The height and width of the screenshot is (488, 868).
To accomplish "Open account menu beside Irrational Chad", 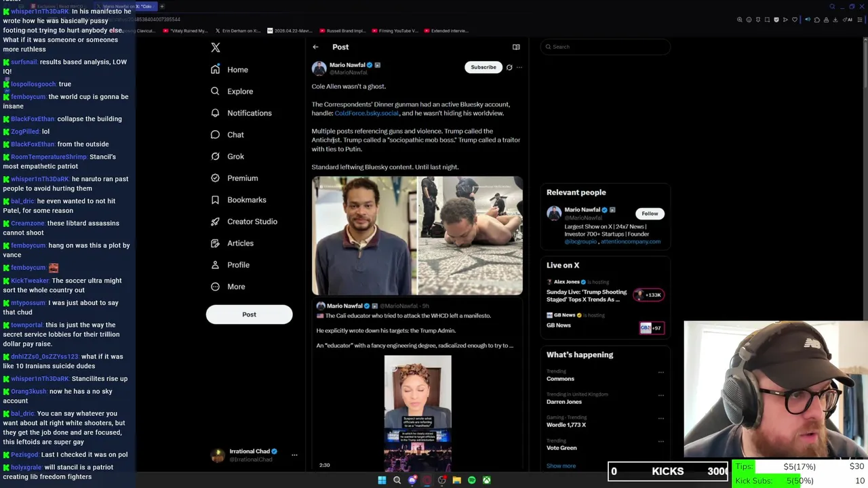I will point(294,455).
